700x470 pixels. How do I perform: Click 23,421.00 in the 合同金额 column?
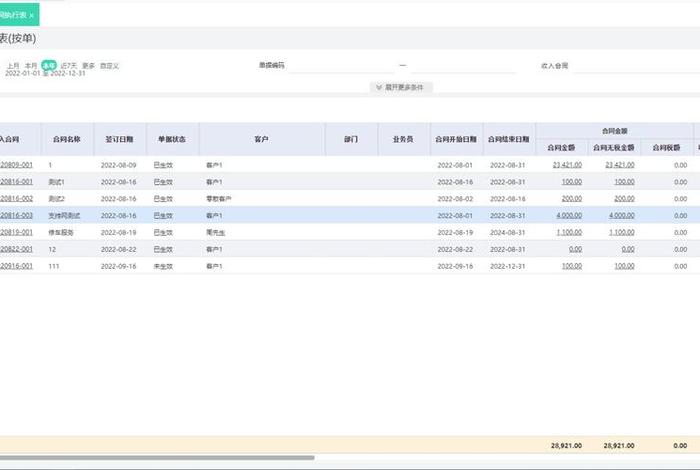(x=566, y=164)
